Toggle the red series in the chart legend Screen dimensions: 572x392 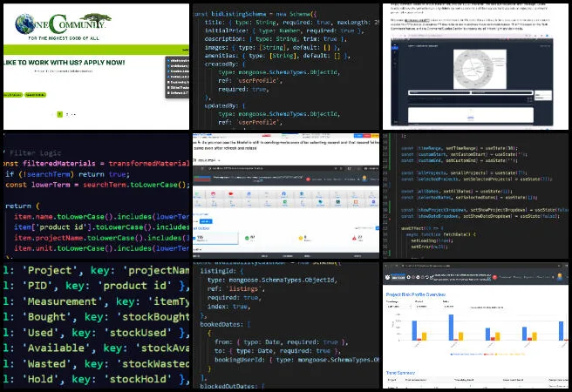(491, 354)
